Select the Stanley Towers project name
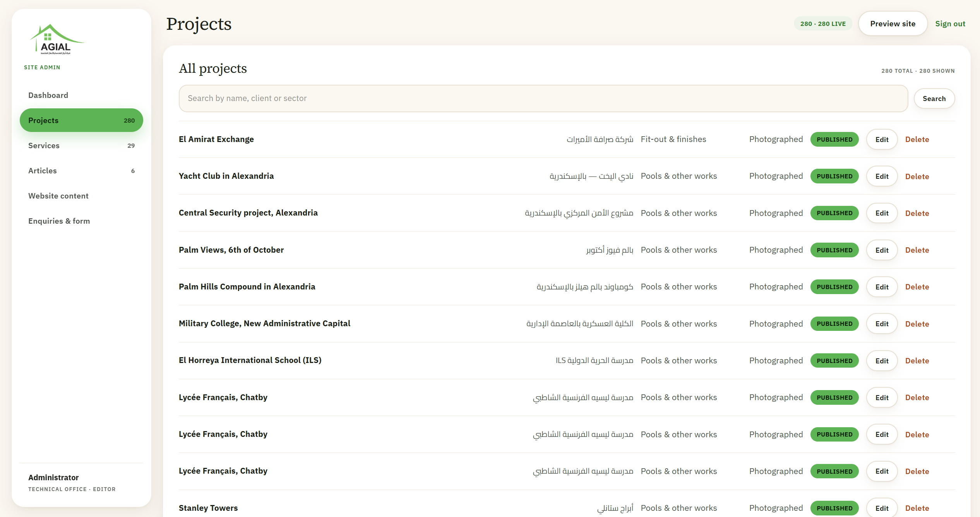 point(208,508)
